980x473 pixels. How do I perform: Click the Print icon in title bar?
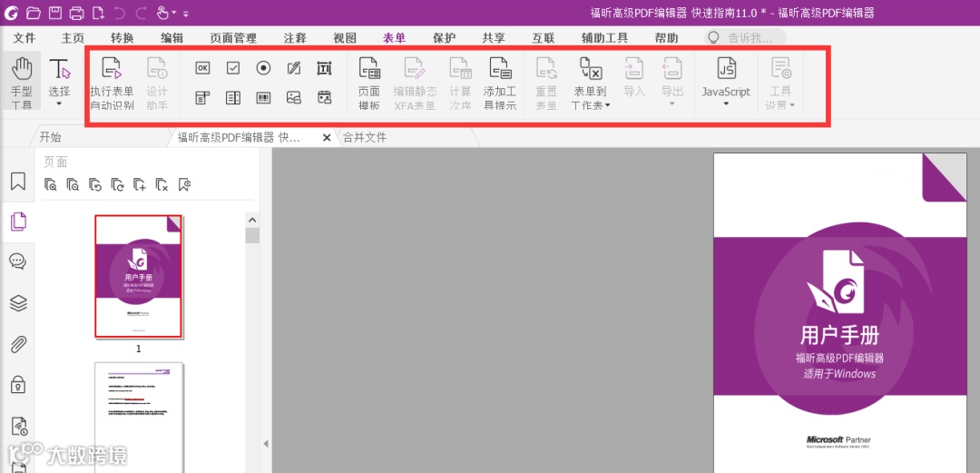(x=76, y=12)
